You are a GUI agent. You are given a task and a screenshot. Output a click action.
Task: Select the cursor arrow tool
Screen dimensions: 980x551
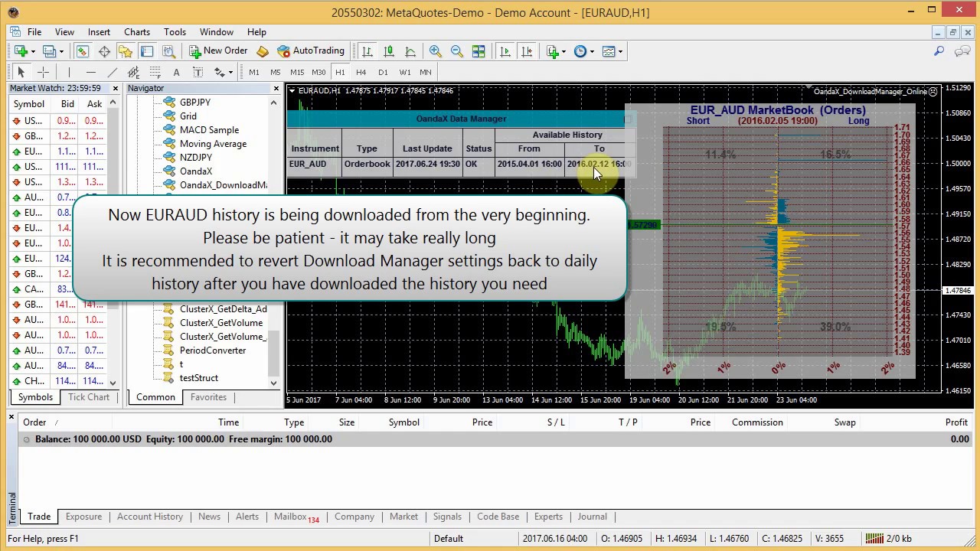point(21,72)
